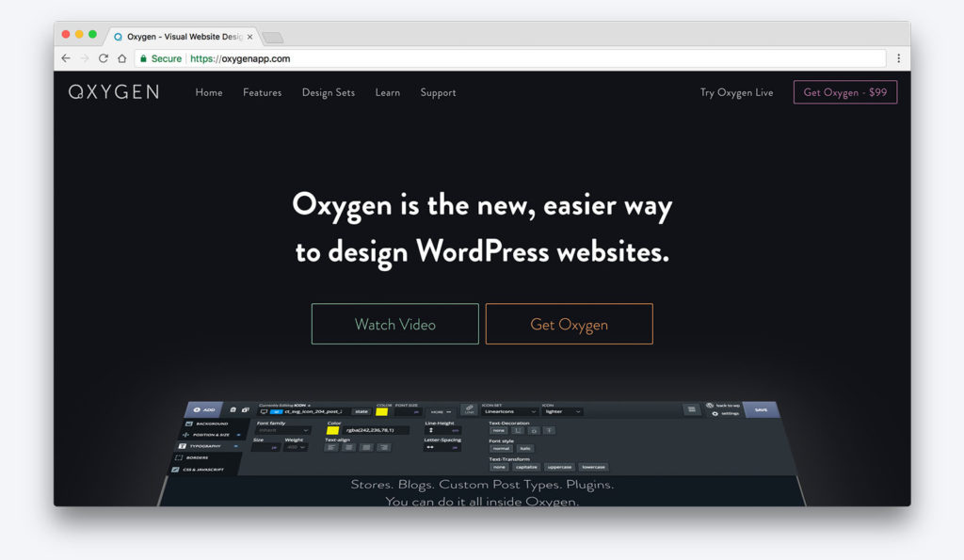Viewport: 964px width, 560px height.
Task: Open the Add element panel
Action: [x=204, y=408]
